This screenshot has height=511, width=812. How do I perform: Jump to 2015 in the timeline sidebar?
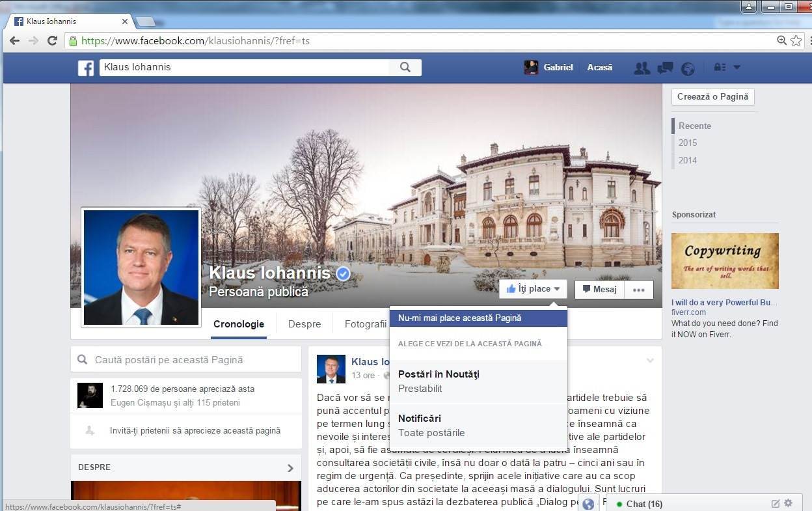pos(688,143)
